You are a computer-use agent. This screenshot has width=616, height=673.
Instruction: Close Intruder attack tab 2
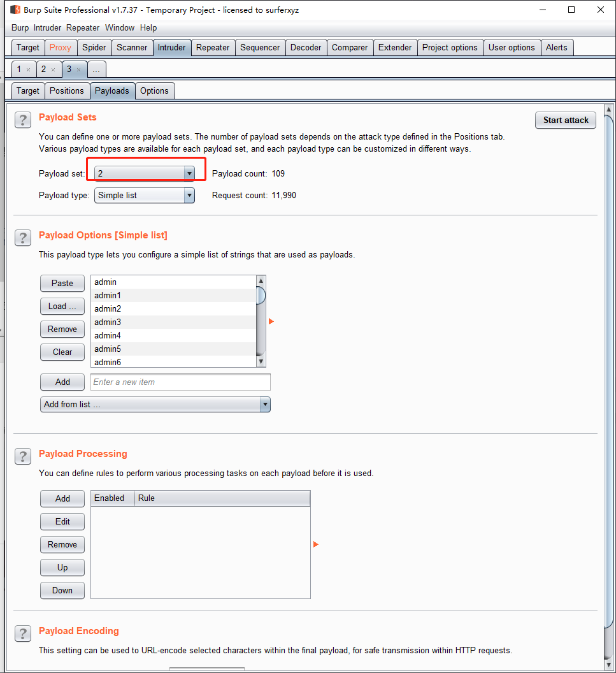coord(54,69)
